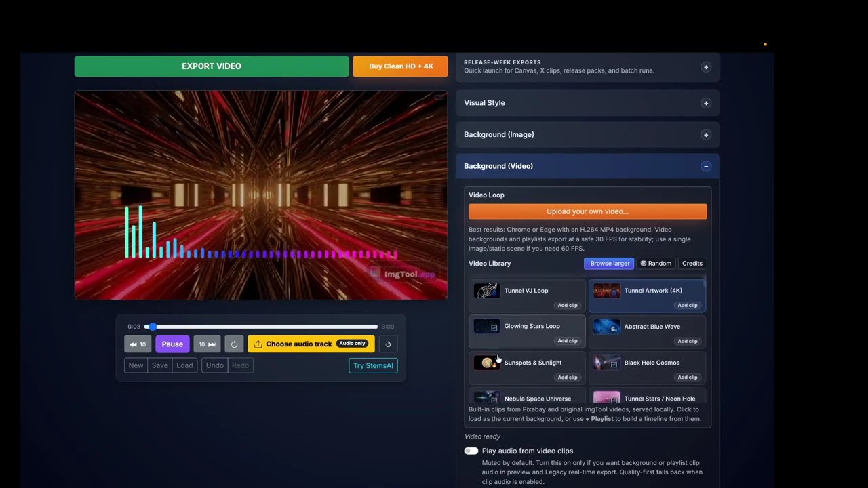Load a saved project
Image resolution: width=868 pixels, height=488 pixels.
185,365
